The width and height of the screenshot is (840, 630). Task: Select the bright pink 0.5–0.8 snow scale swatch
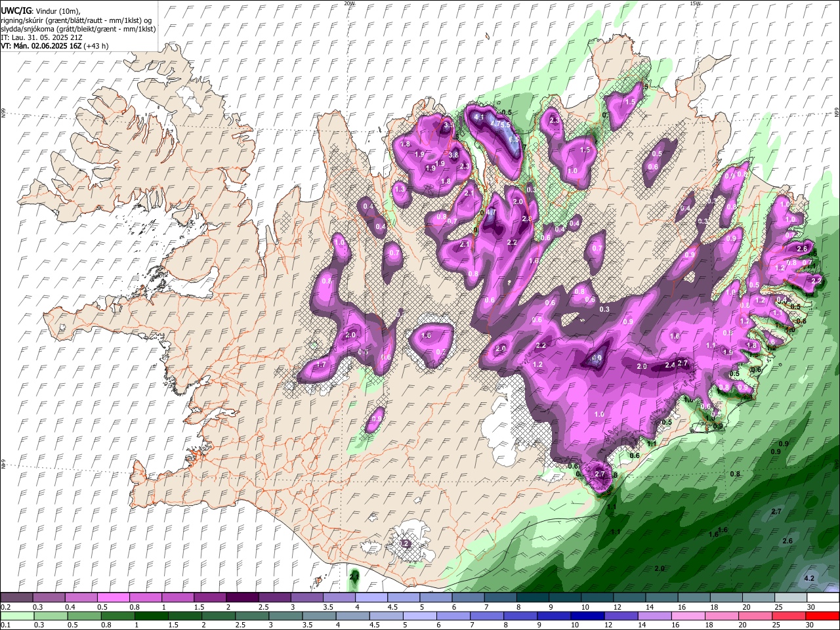[x=114, y=598]
